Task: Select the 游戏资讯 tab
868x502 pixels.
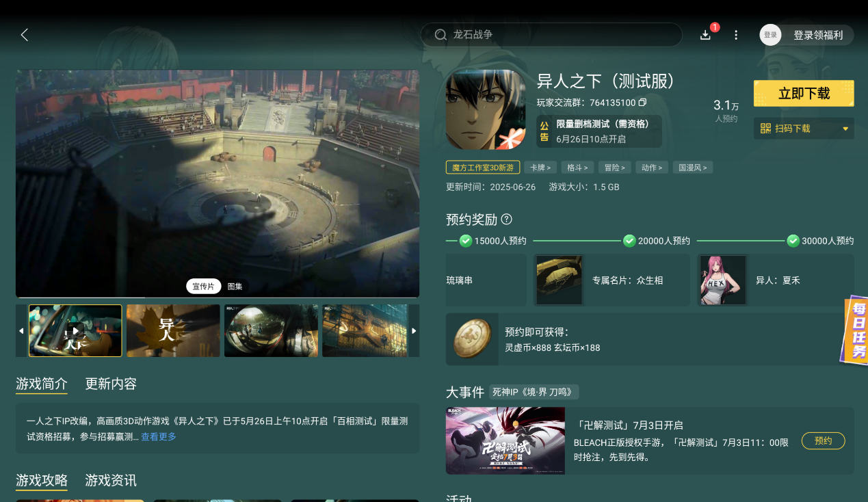Action: pyautogui.click(x=111, y=480)
